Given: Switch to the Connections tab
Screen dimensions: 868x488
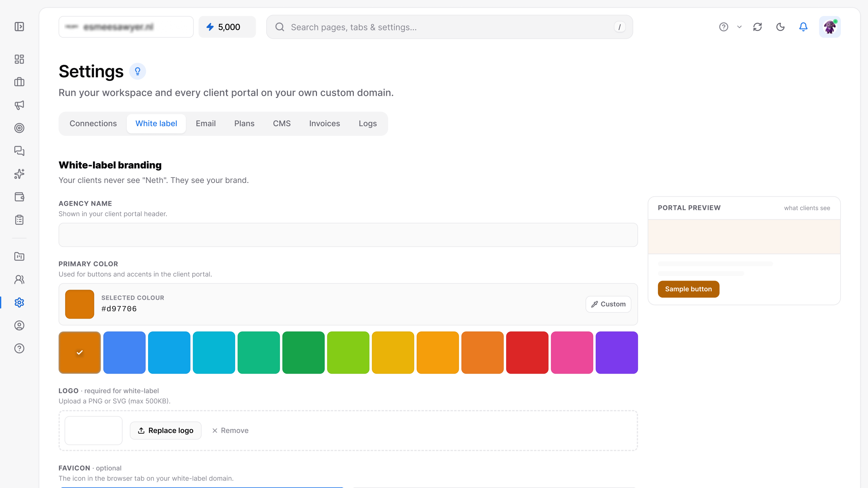Looking at the screenshot, I should coord(93,123).
